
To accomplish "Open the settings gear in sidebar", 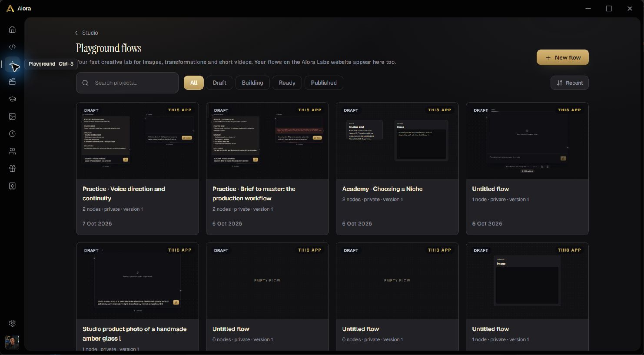I will [x=12, y=323].
